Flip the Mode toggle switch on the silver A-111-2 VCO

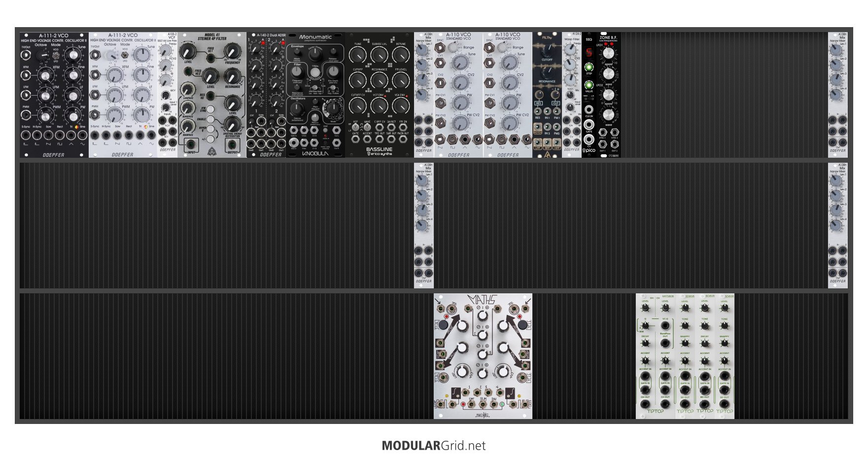125,55
